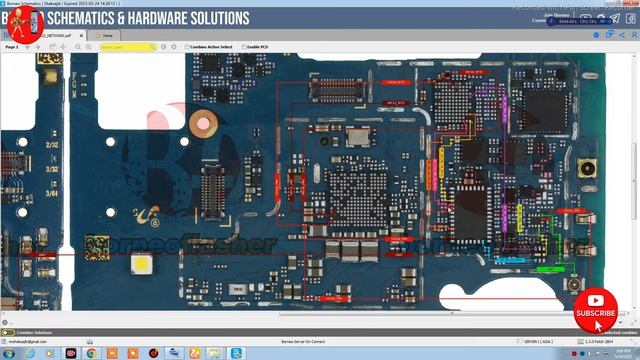Click search magnifier inside yellow field
The image size is (640, 360).
point(153,47)
